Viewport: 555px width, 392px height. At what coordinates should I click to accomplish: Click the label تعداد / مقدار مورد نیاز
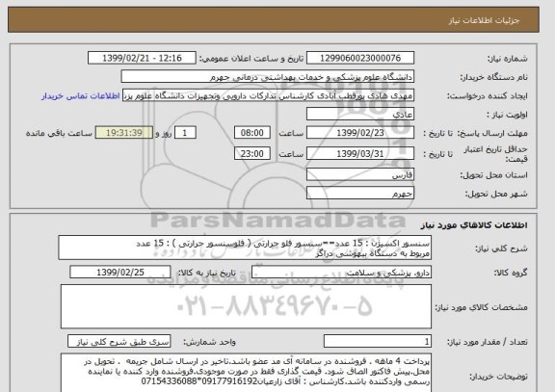pos(487,342)
